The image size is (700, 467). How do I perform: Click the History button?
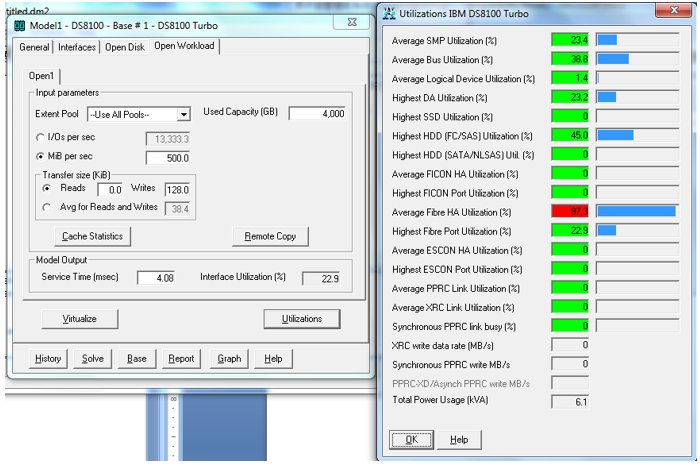pos(48,359)
